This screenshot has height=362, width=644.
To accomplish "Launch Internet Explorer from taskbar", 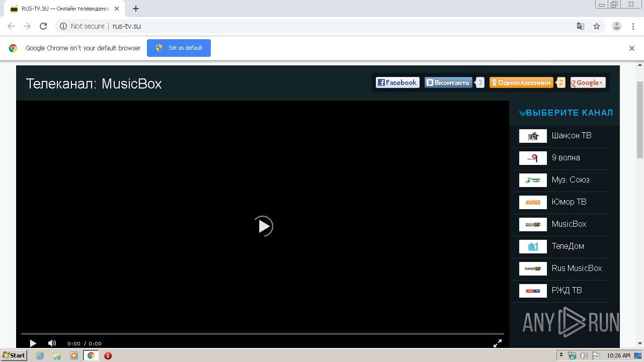I will click(40, 355).
